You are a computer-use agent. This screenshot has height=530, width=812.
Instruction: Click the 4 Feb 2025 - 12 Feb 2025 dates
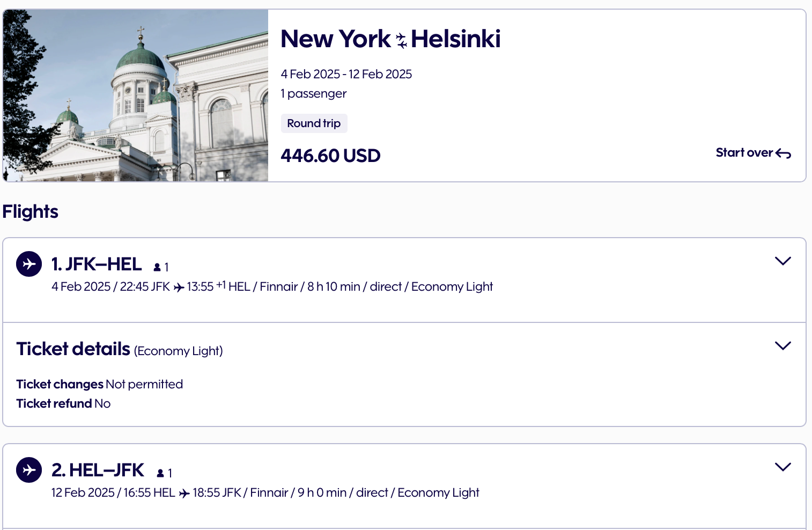pyautogui.click(x=346, y=74)
